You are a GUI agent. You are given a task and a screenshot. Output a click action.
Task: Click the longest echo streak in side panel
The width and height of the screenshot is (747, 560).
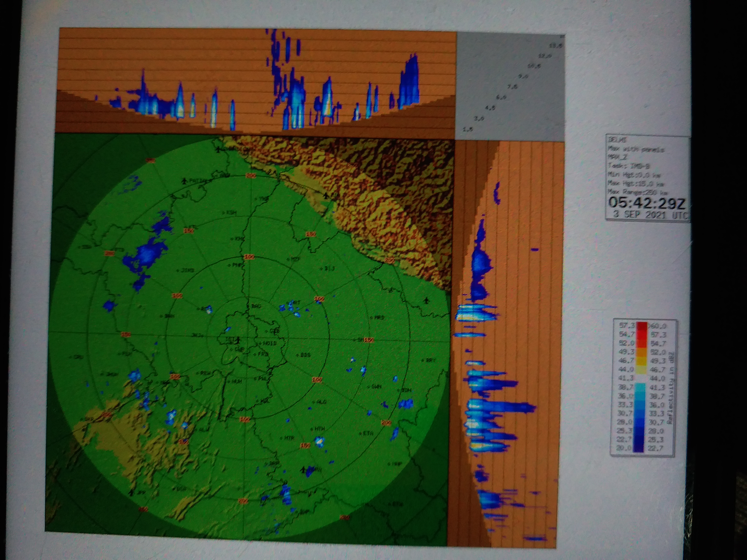coord(501,407)
